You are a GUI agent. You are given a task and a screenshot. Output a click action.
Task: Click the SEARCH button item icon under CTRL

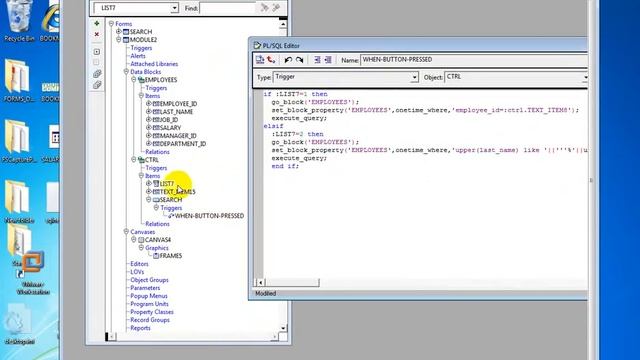(x=156, y=200)
